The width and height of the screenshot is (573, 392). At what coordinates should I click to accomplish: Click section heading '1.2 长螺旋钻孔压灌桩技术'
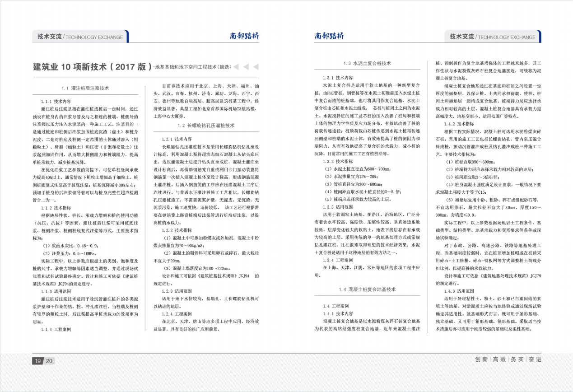(x=206, y=125)
